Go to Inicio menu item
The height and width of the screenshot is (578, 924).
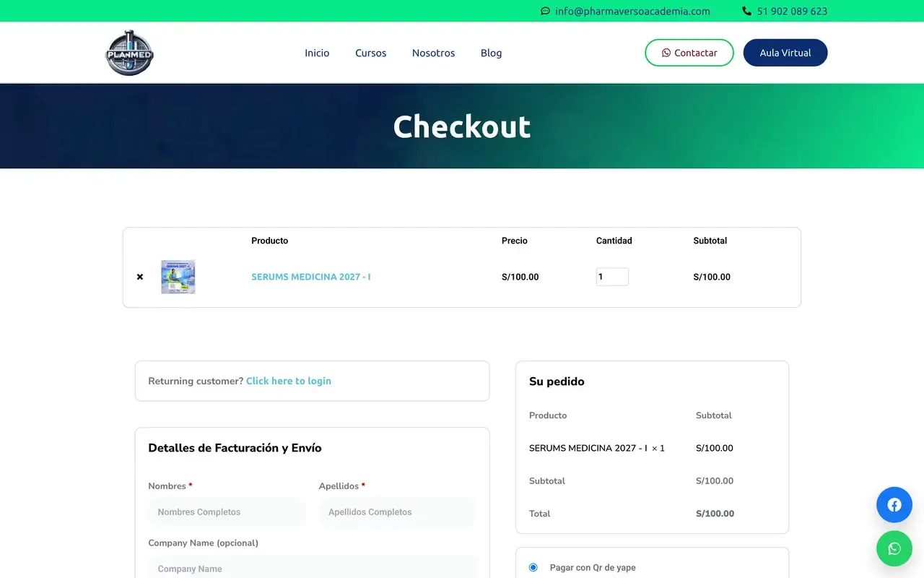tap(317, 53)
